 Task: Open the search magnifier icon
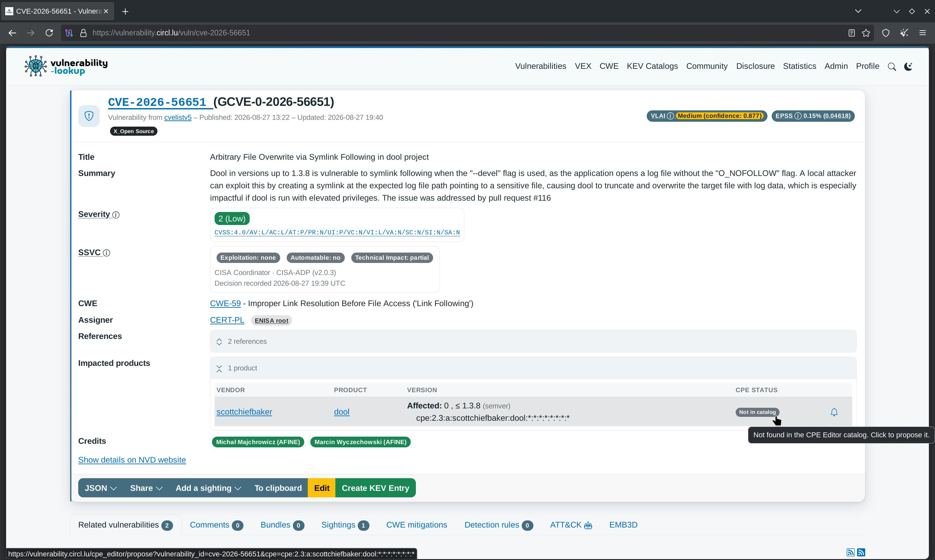pos(891,67)
